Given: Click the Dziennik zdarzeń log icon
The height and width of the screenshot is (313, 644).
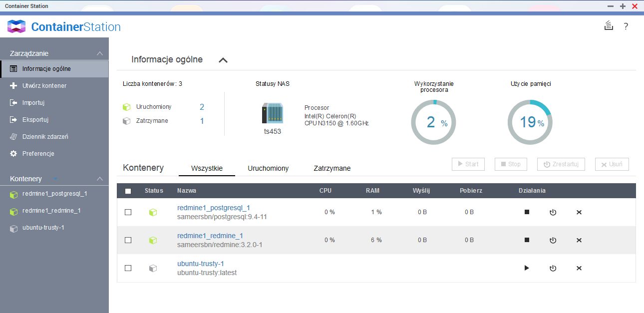Looking at the screenshot, I should (x=13, y=137).
